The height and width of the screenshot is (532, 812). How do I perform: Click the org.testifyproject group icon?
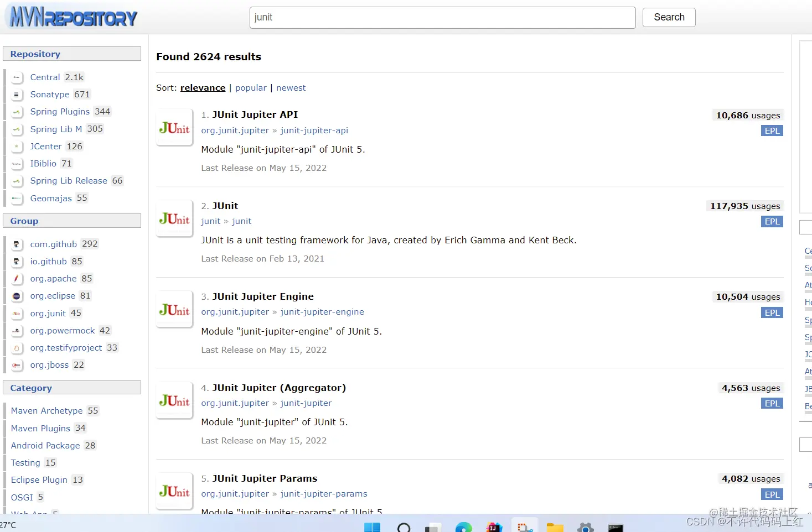click(17, 348)
